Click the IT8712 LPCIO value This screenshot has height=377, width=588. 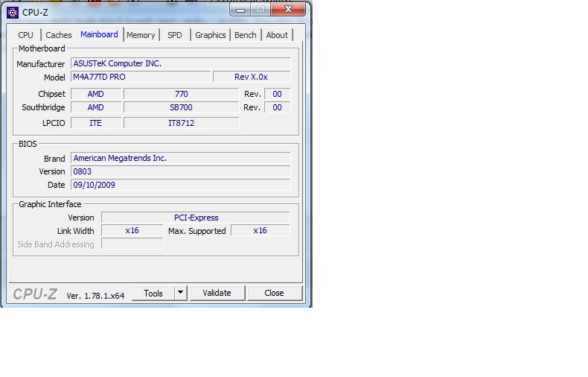point(182,123)
